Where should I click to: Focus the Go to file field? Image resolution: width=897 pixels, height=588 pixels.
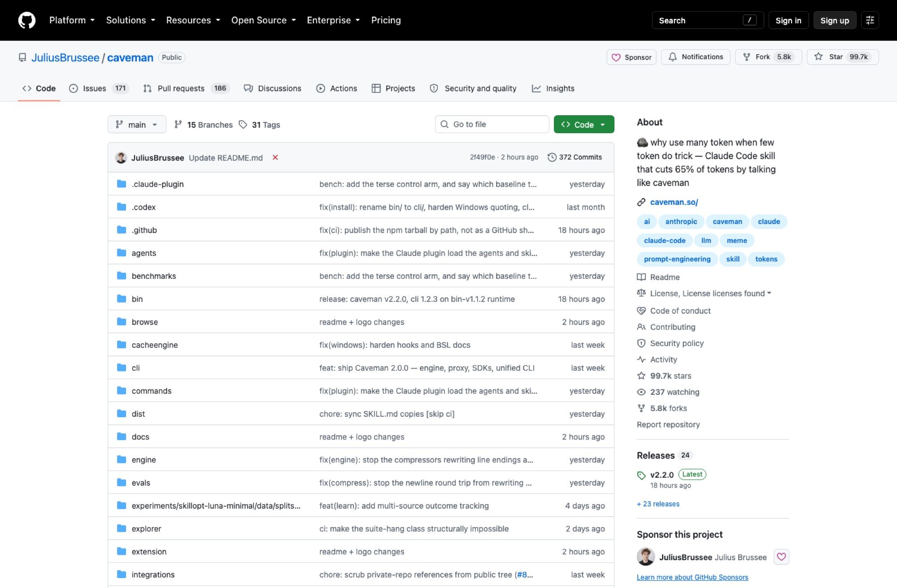point(492,124)
